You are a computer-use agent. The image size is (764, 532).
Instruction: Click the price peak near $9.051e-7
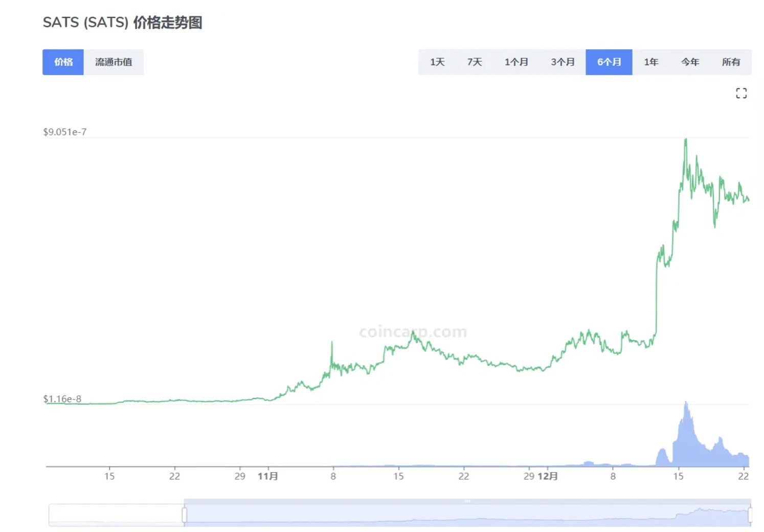[x=686, y=140]
